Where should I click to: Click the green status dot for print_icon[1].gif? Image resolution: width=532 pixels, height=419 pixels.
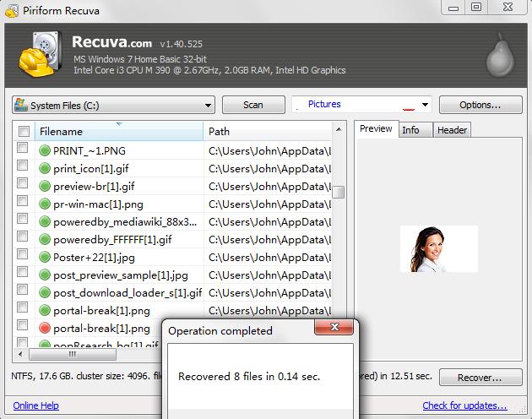(45, 168)
